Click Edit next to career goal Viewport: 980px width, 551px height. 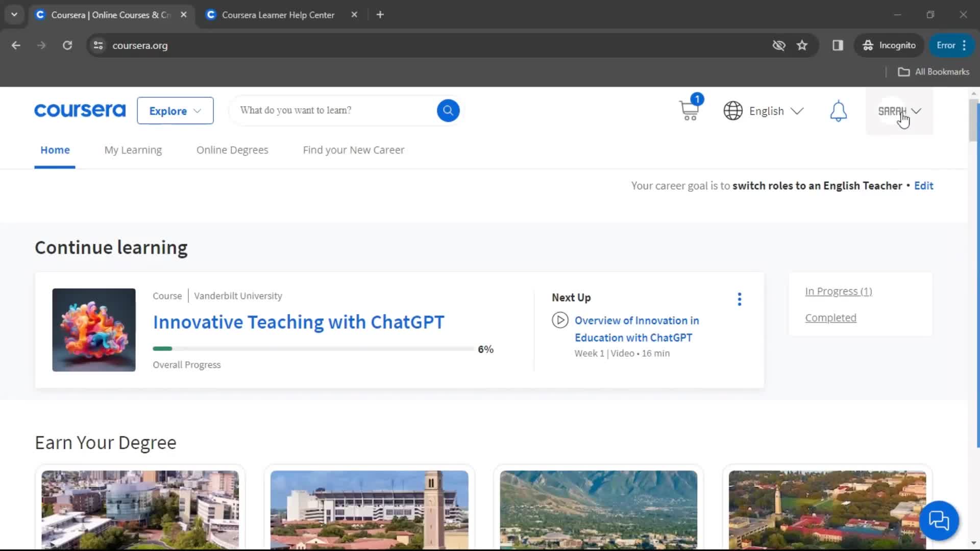pyautogui.click(x=923, y=186)
